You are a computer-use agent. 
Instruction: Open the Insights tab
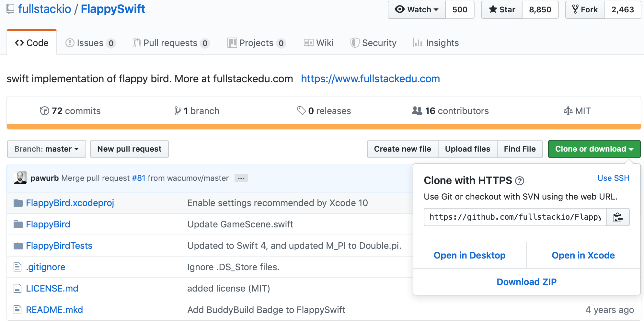coord(436,43)
